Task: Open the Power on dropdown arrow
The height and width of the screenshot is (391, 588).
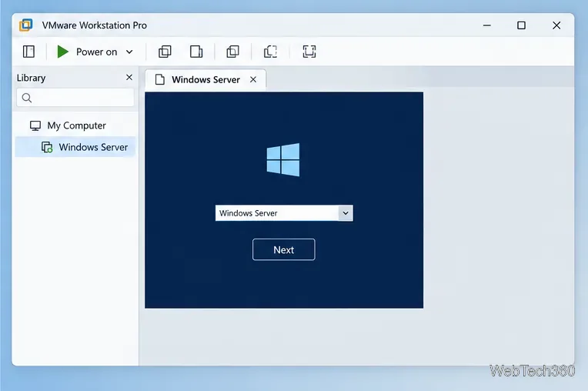Action: click(x=129, y=52)
